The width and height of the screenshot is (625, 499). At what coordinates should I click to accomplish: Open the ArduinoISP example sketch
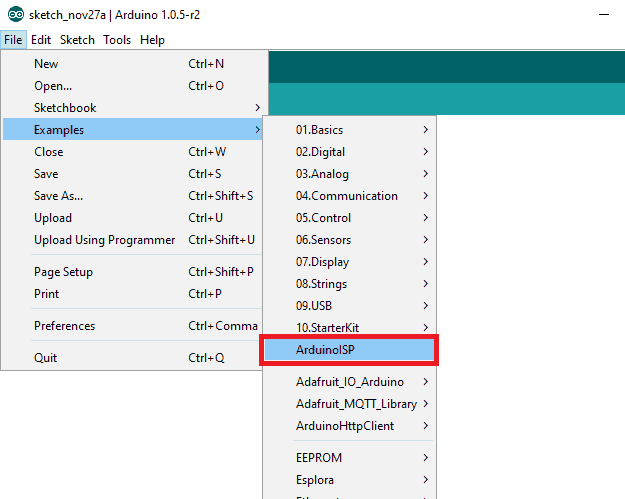coord(350,350)
